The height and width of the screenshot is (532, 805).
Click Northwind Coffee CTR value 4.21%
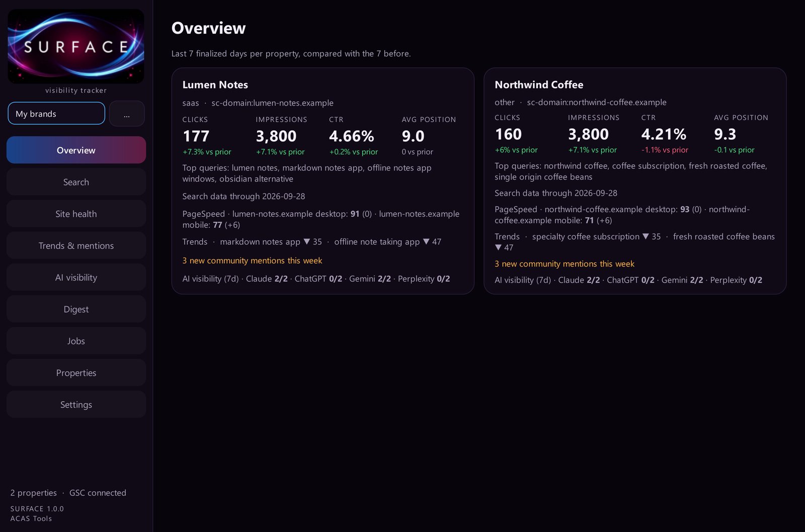coord(664,134)
